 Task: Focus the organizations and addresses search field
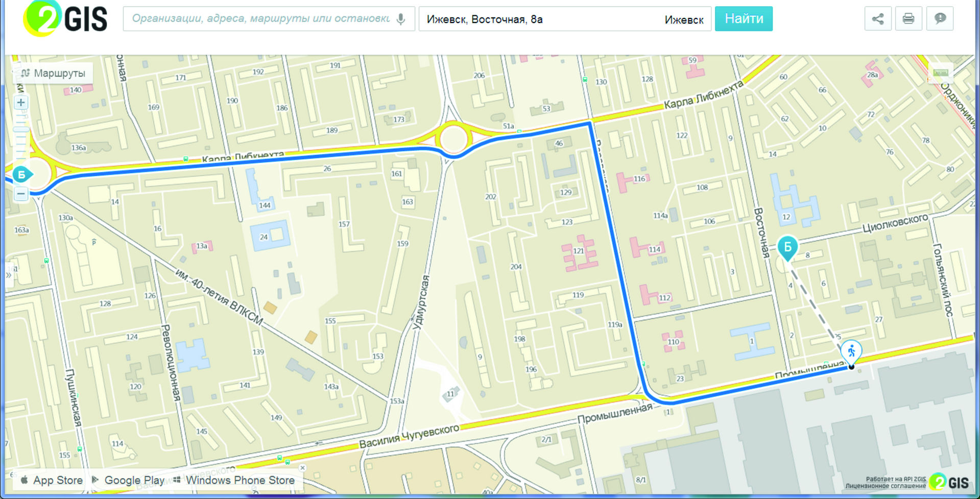(x=260, y=19)
